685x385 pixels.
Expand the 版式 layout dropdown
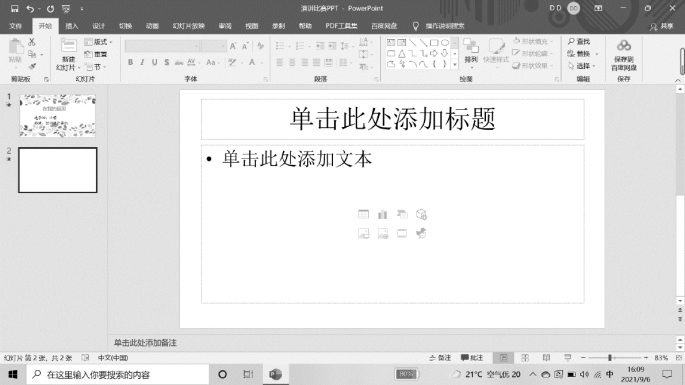tap(99, 42)
